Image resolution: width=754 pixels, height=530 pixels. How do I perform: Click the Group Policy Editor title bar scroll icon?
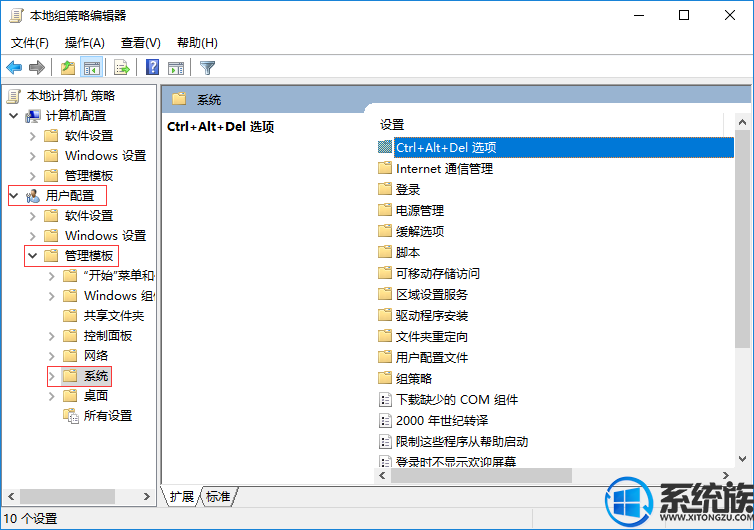pyautogui.click(x=16, y=15)
